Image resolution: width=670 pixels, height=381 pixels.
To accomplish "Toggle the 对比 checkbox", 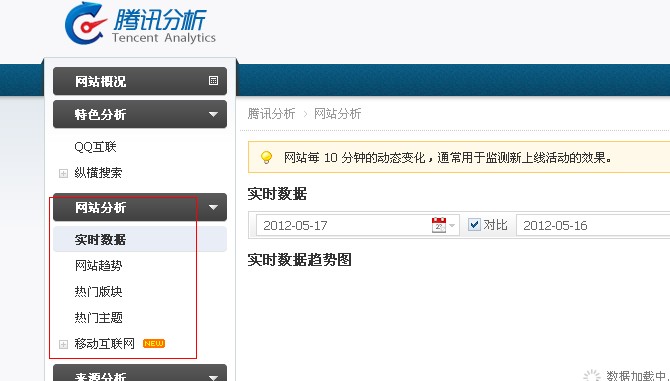I will point(474,224).
